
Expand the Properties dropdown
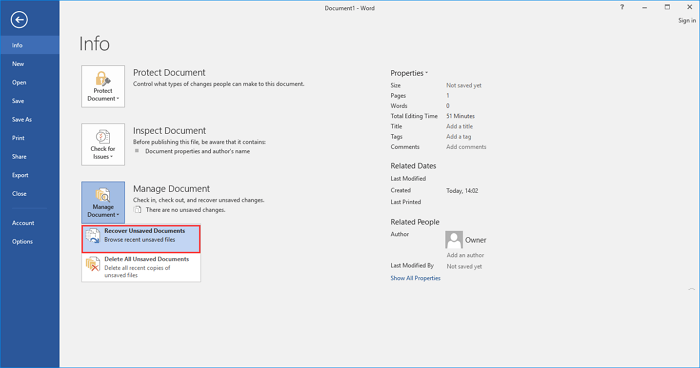click(x=409, y=73)
